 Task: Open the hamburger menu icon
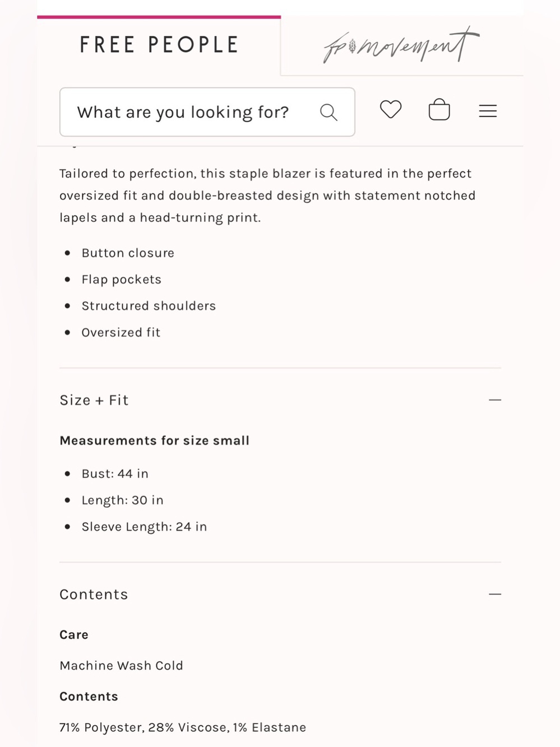point(488,111)
